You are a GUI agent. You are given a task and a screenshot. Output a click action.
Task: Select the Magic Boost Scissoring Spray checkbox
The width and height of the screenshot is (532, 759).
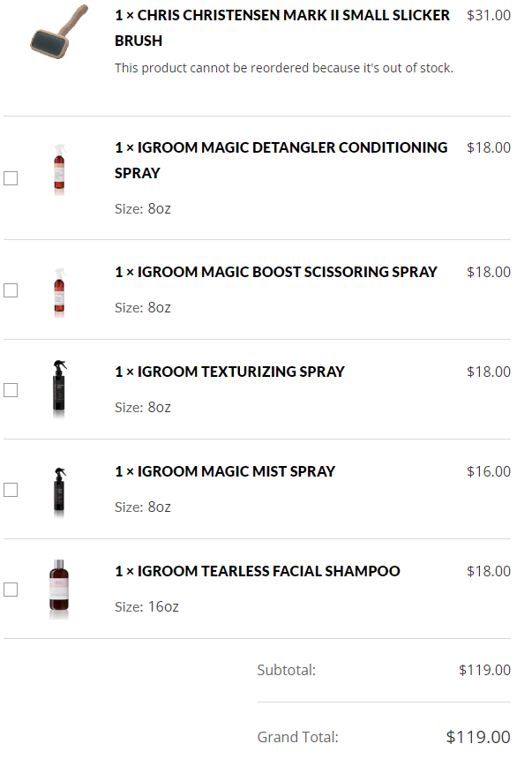click(x=11, y=290)
